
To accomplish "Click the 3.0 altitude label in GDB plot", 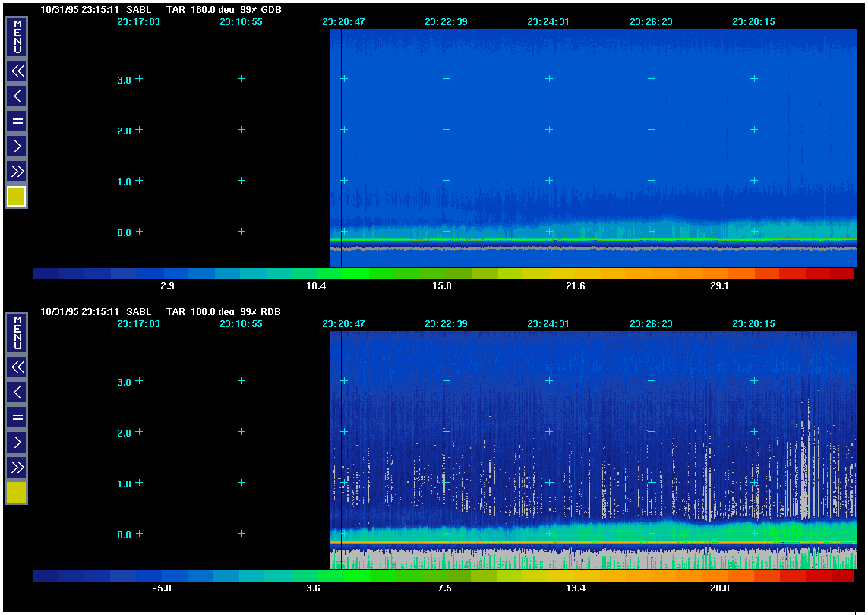I will coord(125,80).
